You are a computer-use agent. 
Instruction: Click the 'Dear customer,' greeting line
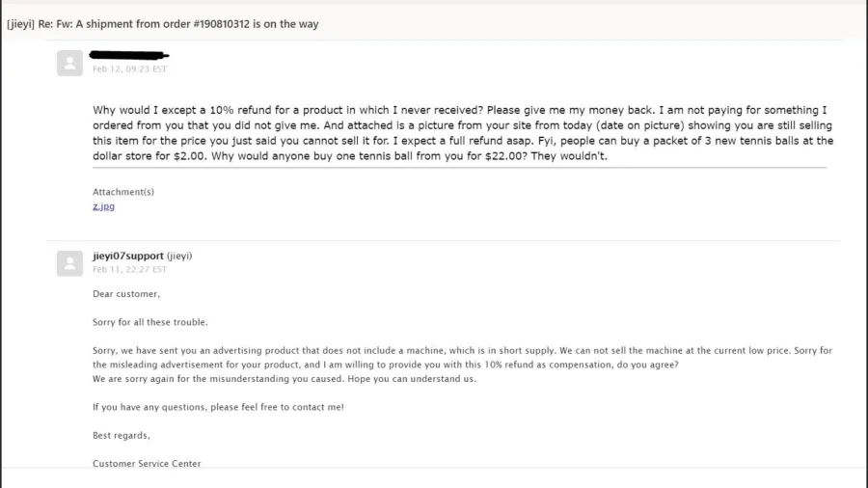pos(126,294)
